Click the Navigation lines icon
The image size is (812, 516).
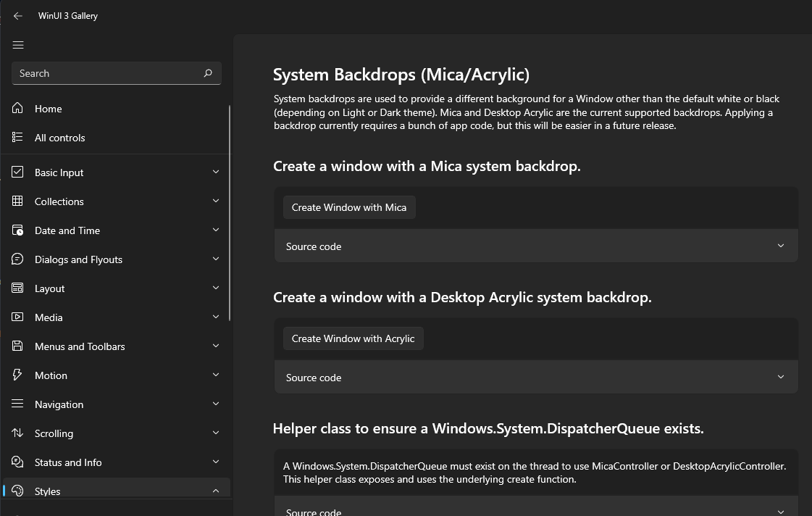coord(17,404)
